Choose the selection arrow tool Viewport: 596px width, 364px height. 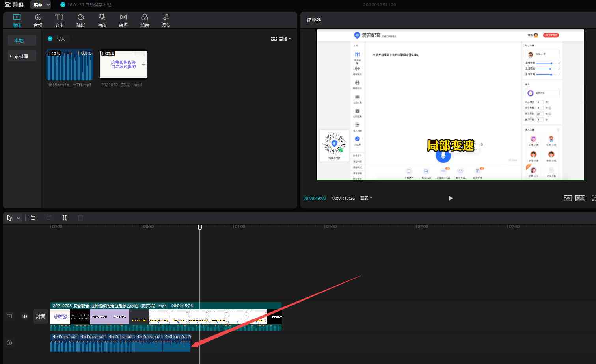(9, 218)
